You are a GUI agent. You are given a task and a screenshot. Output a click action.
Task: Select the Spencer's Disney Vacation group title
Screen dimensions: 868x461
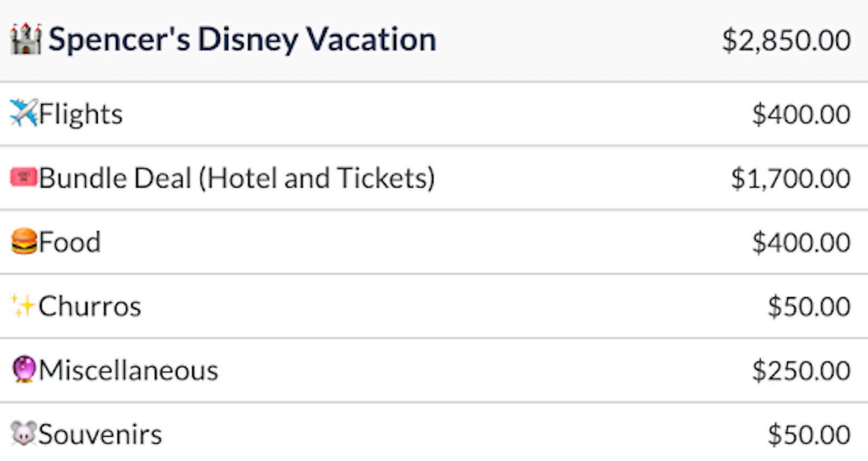click(x=242, y=40)
